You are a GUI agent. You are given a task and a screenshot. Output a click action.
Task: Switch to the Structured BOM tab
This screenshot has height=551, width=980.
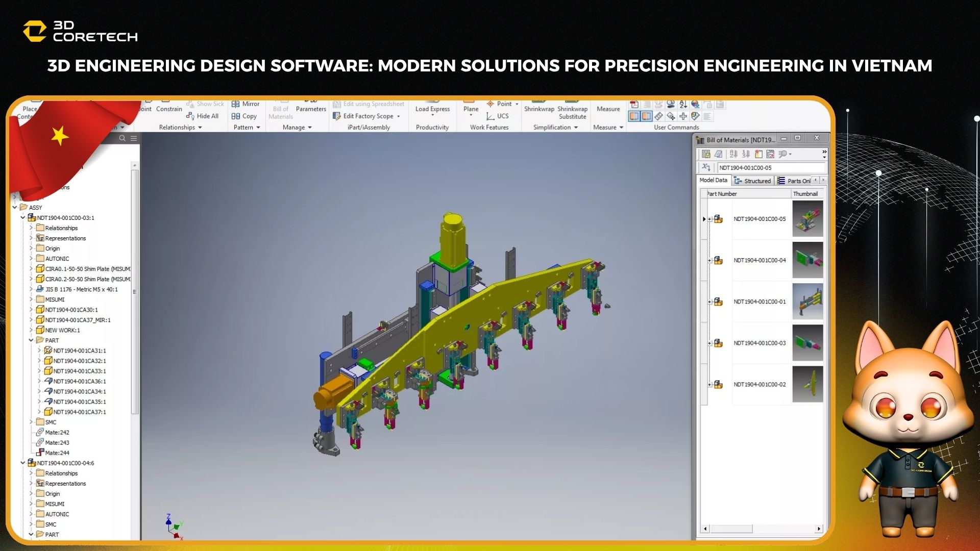pos(752,181)
